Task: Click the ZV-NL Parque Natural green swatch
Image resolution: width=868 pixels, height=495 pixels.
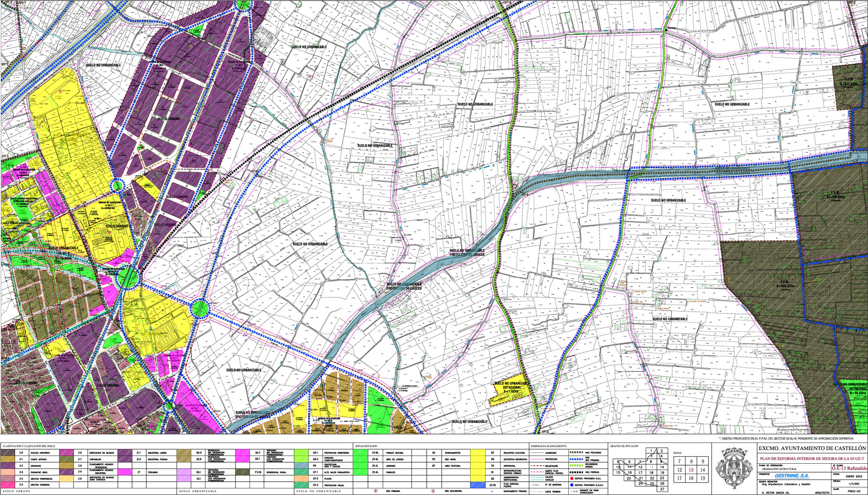Action: pos(360,452)
